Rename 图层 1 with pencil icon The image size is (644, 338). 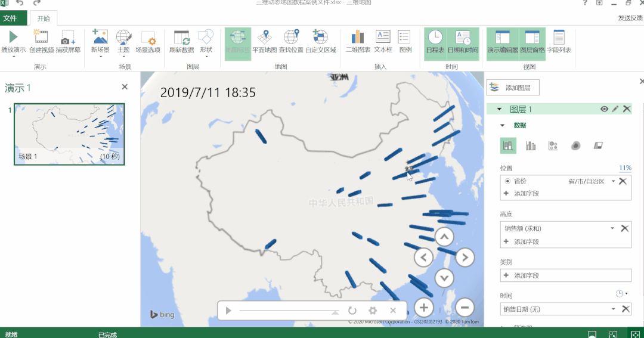pyautogui.click(x=615, y=109)
